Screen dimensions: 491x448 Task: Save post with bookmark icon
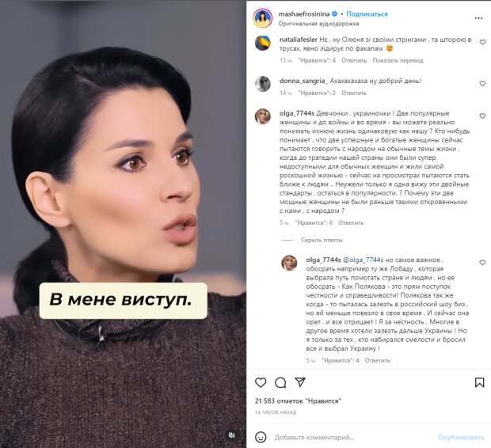[x=479, y=382]
